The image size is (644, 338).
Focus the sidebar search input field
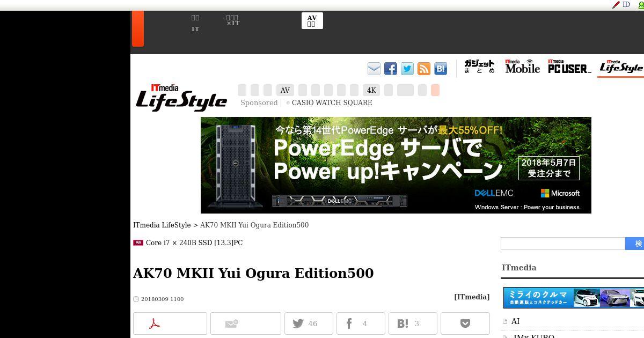click(x=563, y=244)
